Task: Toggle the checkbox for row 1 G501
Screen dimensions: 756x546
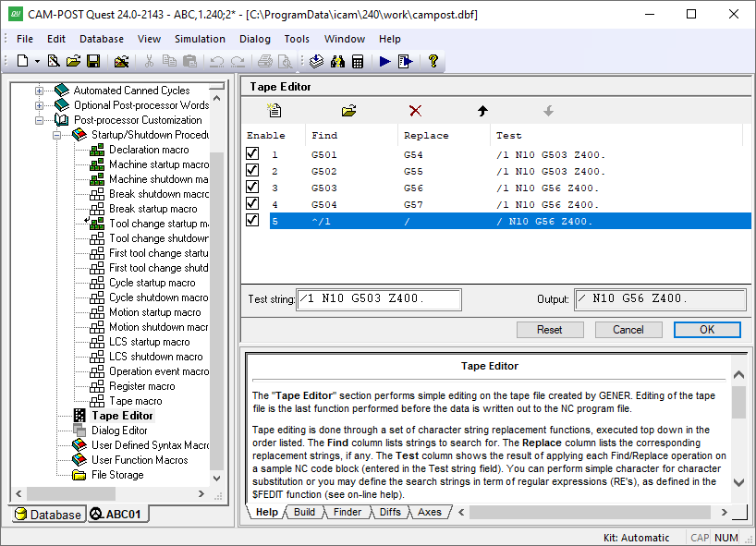Action: (252, 153)
